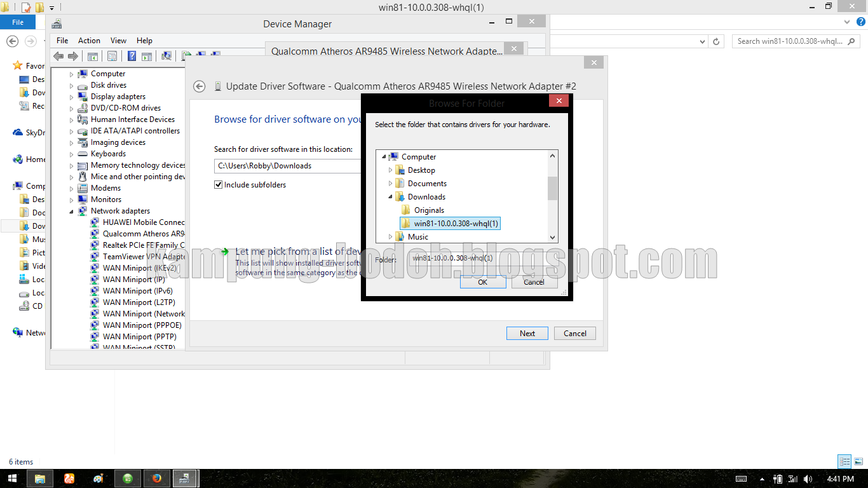
Task: Open Properties icon in Device Manager toolbar
Action: (112, 56)
